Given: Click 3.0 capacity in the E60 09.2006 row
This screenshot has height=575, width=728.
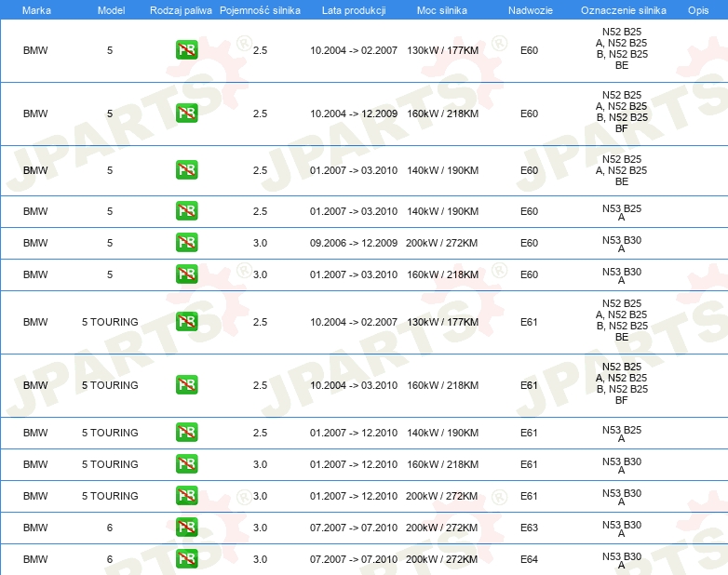Looking at the screenshot, I should coord(260,243).
